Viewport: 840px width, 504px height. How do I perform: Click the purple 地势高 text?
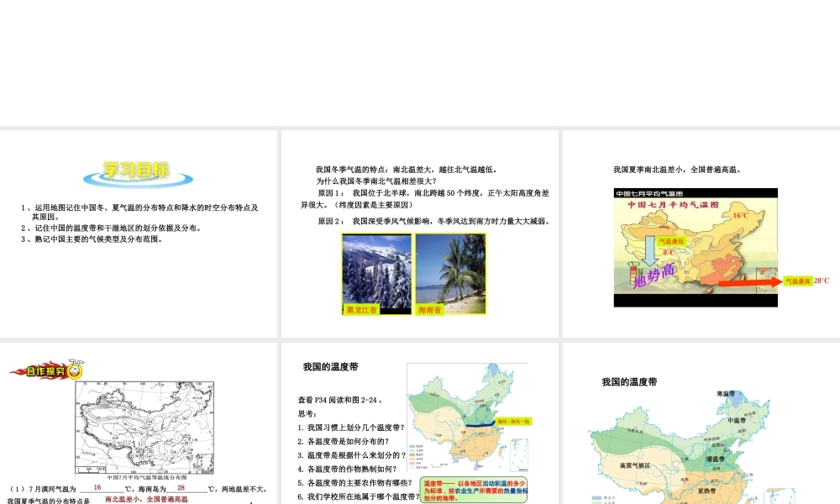pos(654,276)
